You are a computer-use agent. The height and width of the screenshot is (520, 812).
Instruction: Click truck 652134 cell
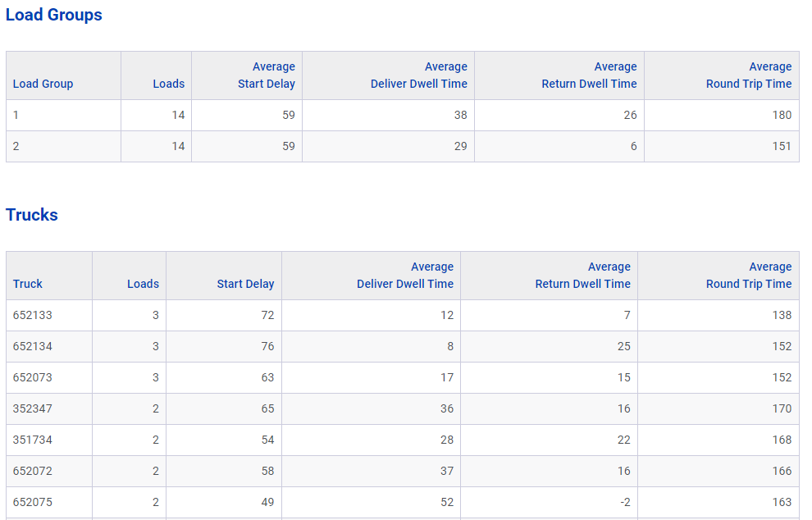[x=49, y=346]
